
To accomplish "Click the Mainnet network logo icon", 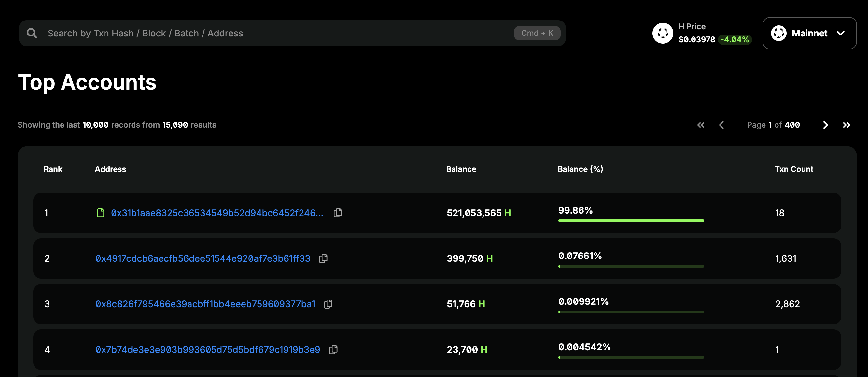I will 779,33.
